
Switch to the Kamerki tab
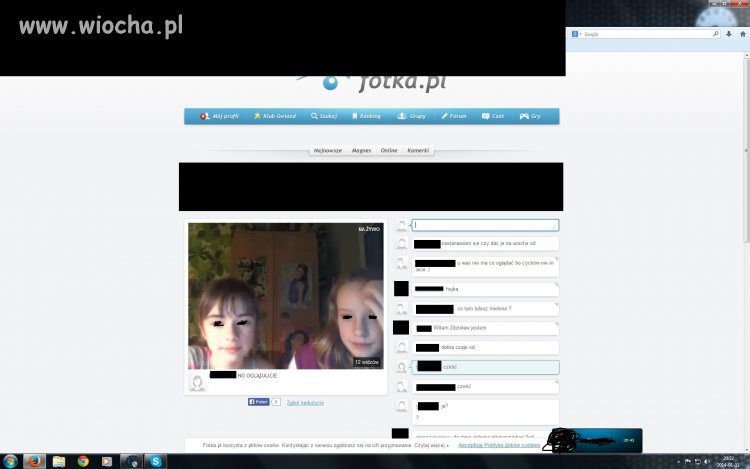click(x=418, y=151)
